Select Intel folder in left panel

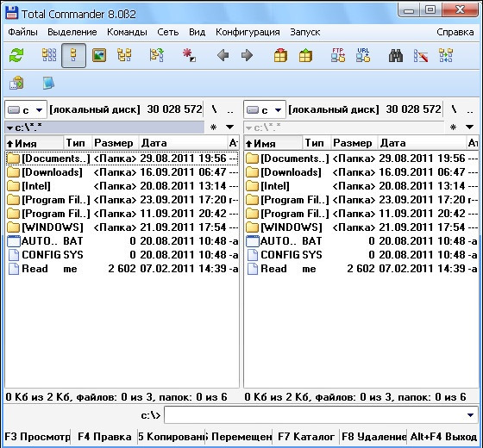click(x=122, y=186)
